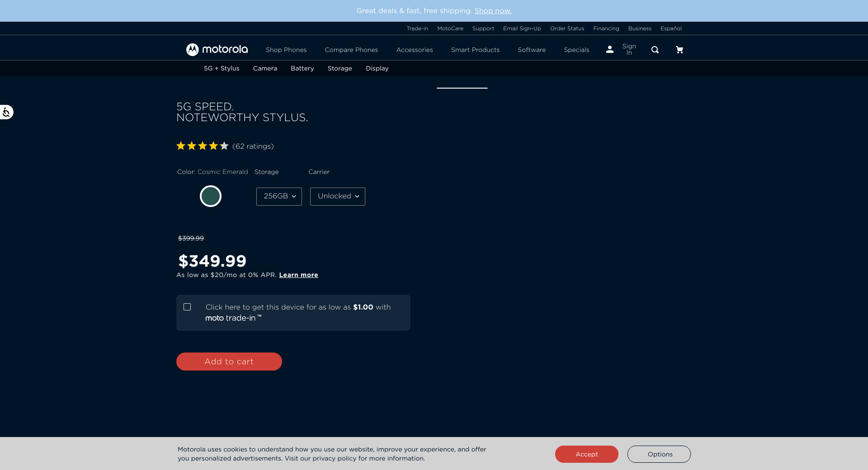Enable the moto trade-in checkbox
Image resolution: width=868 pixels, height=470 pixels.
point(187,307)
